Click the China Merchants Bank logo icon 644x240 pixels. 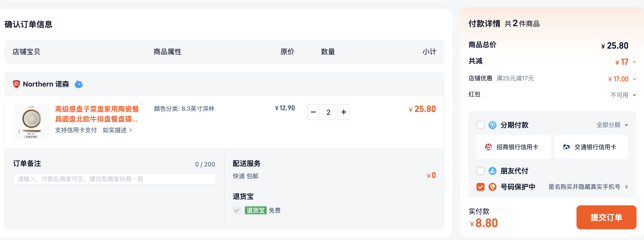coord(488,147)
